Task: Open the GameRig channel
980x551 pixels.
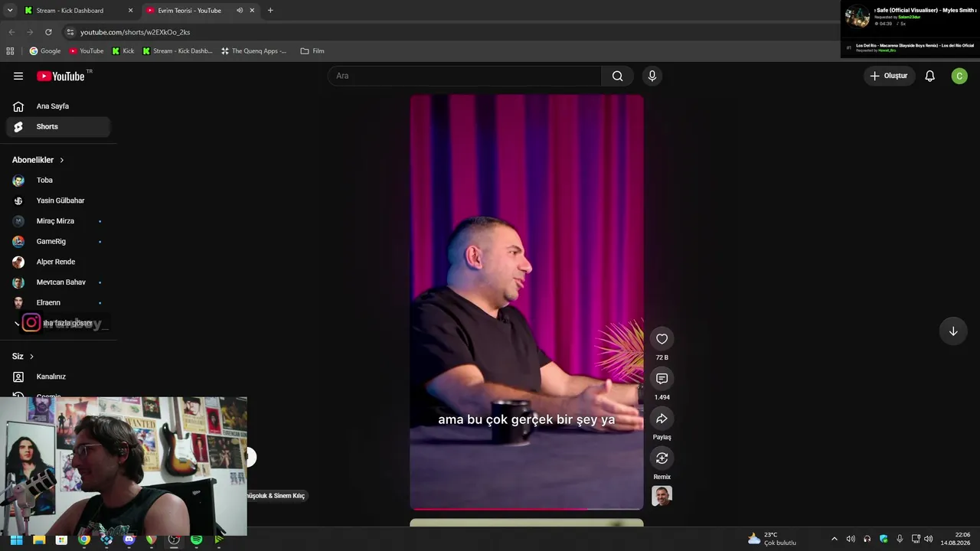Action: [58, 242]
